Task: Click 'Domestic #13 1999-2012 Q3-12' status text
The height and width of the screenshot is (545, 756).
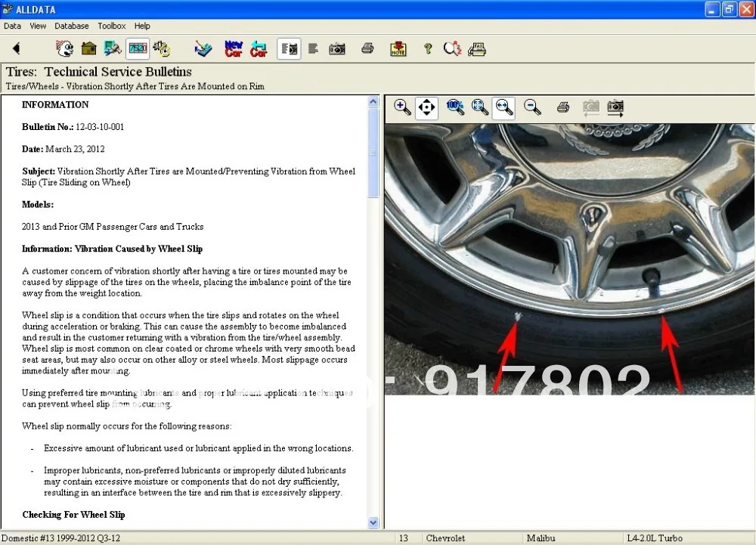Action: (60, 538)
